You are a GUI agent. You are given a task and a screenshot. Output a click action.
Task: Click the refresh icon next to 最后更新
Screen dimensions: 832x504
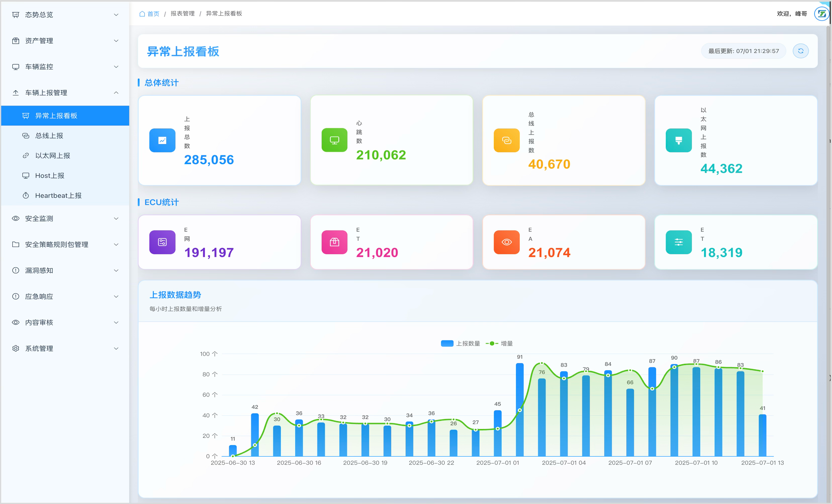click(x=801, y=51)
